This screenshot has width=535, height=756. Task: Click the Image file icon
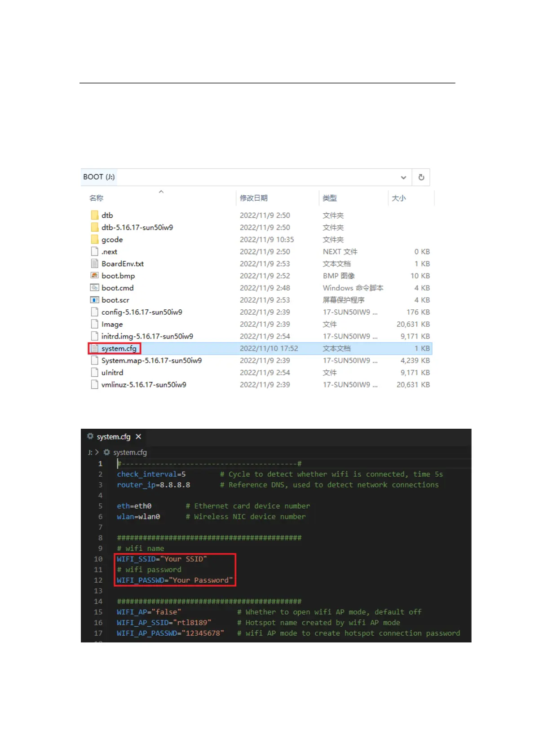(94, 324)
